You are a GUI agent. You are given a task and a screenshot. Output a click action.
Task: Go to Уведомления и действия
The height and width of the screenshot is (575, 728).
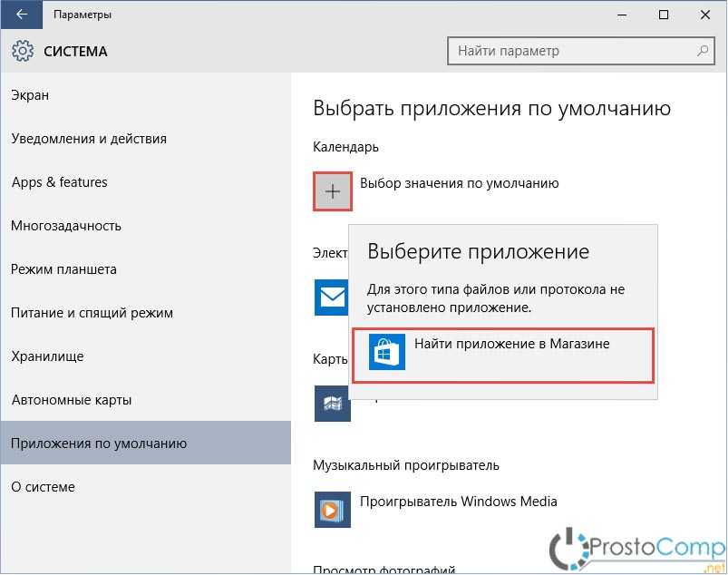pyautogui.click(x=89, y=139)
